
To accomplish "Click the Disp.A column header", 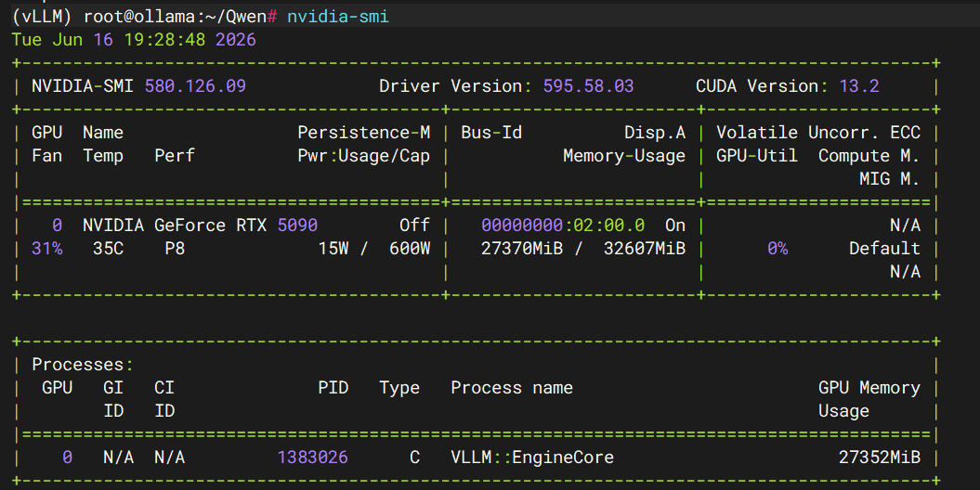I will tap(654, 133).
